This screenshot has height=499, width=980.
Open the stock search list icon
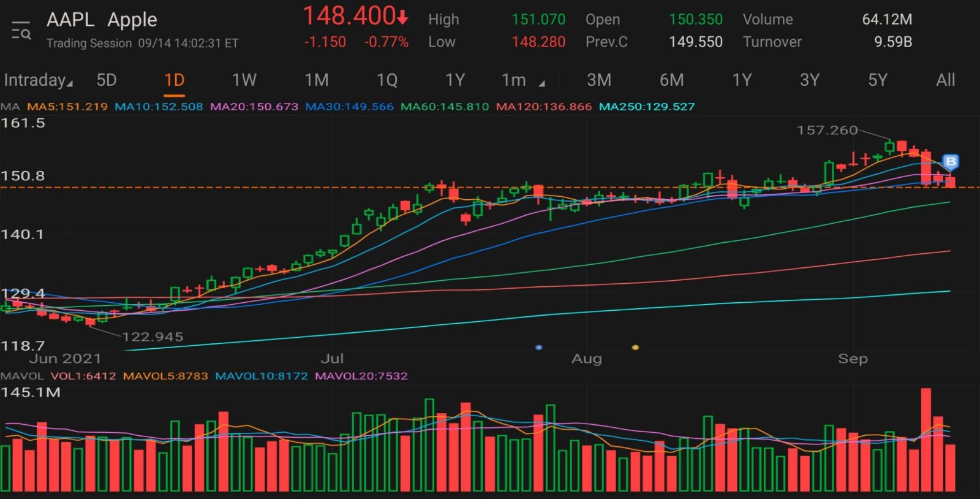[x=21, y=30]
